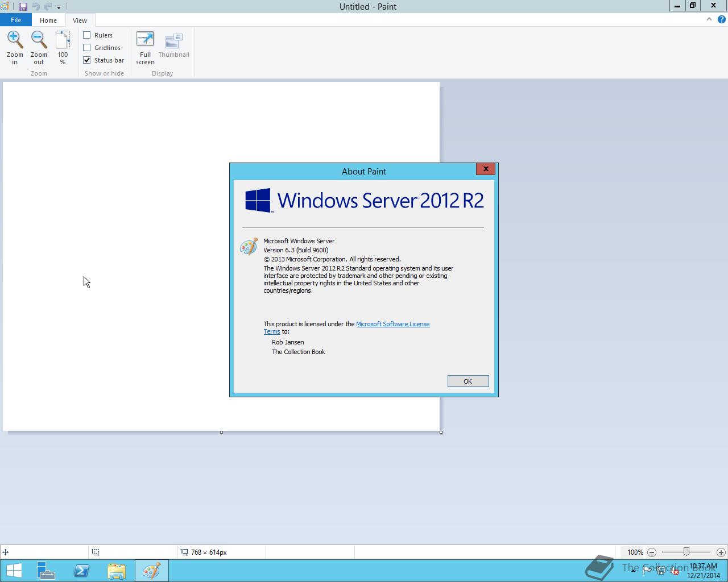Open Action Center flag icon
The image size is (728, 582).
(x=647, y=571)
